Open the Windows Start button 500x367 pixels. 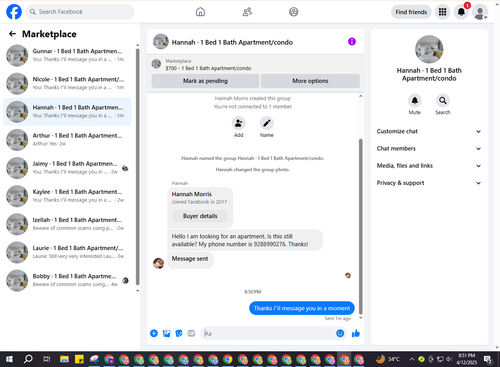[x=9, y=359]
